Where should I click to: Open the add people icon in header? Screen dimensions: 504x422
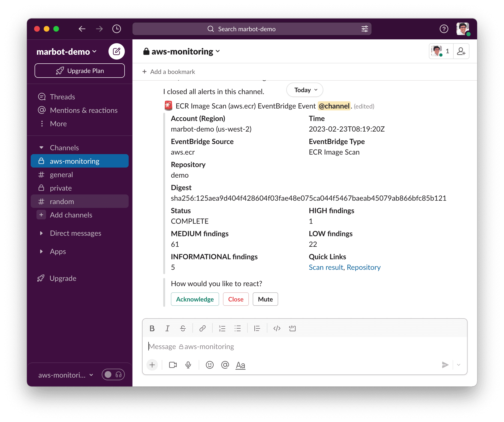[461, 51]
